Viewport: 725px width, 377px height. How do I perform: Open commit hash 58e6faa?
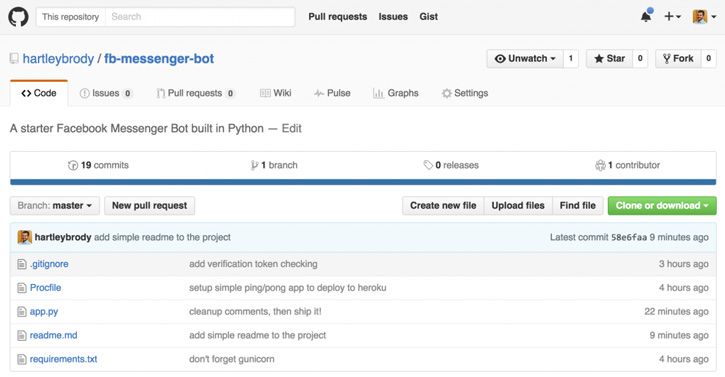[x=629, y=237]
